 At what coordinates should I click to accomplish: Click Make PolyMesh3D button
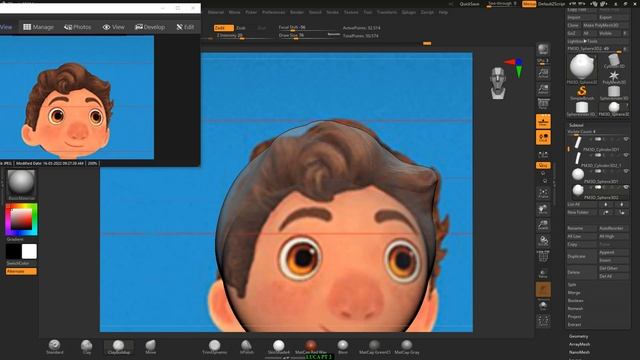click(605, 25)
